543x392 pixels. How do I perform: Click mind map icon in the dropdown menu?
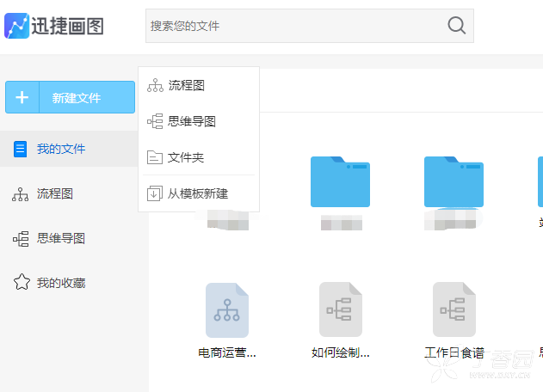pyautogui.click(x=155, y=121)
